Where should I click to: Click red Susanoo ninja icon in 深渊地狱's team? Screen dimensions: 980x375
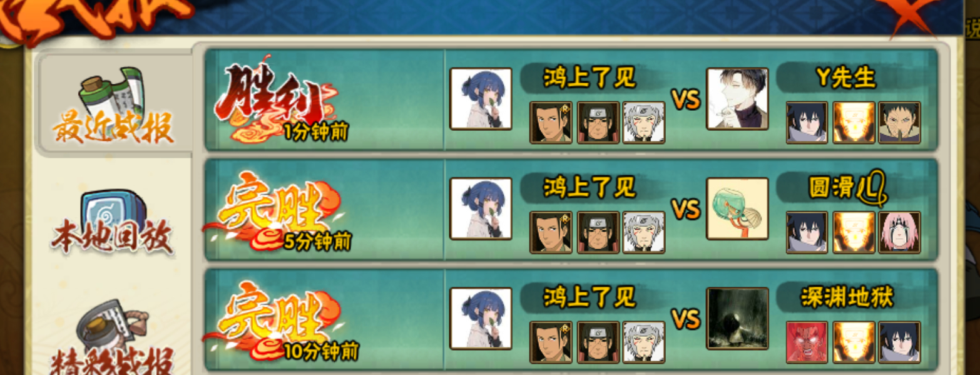pos(807,342)
